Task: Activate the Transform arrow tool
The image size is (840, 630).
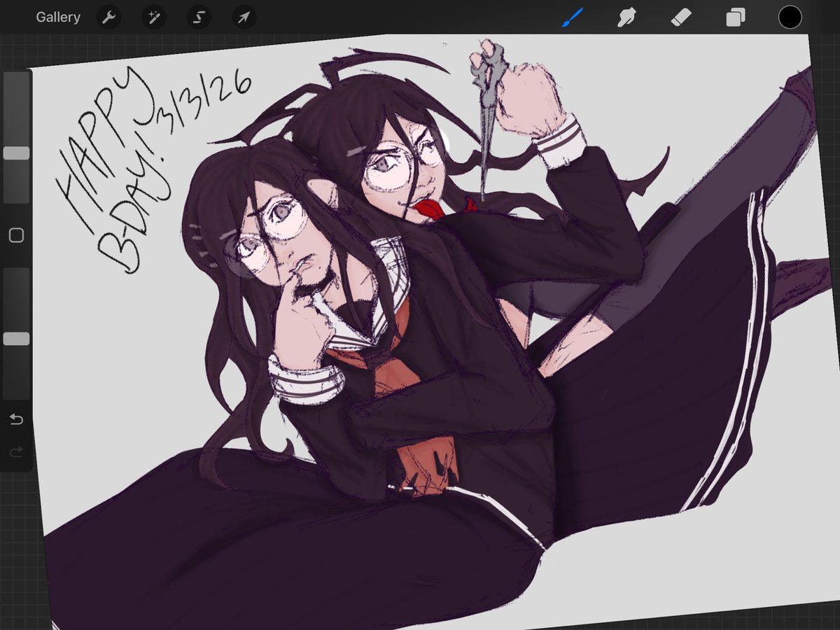Action: point(244,17)
